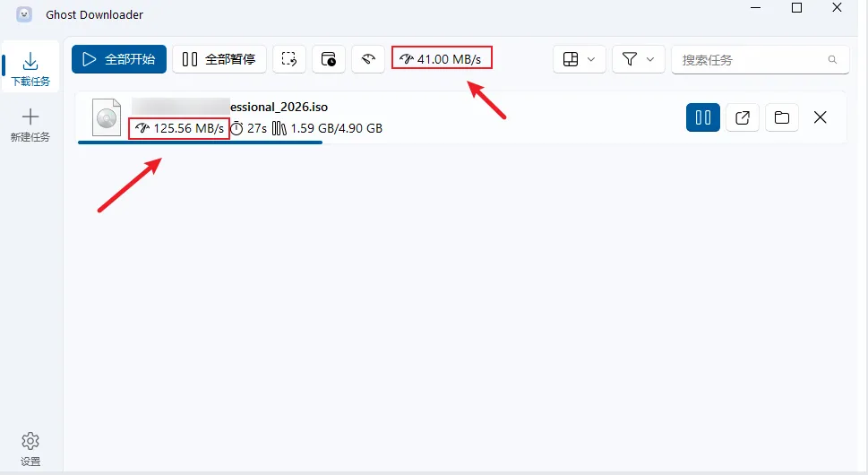
Task: Open the 下载任务 sidebar tab
Action: coord(30,68)
